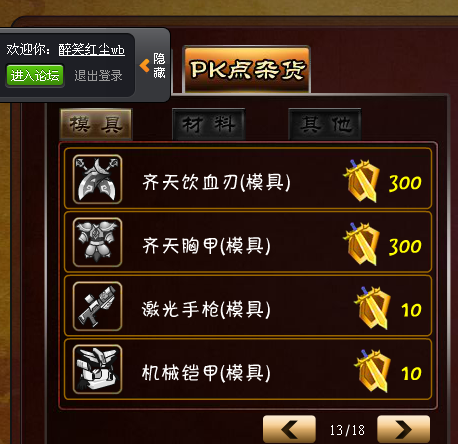
Task: Click the 退出登录 logout link
Action: click(98, 76)
